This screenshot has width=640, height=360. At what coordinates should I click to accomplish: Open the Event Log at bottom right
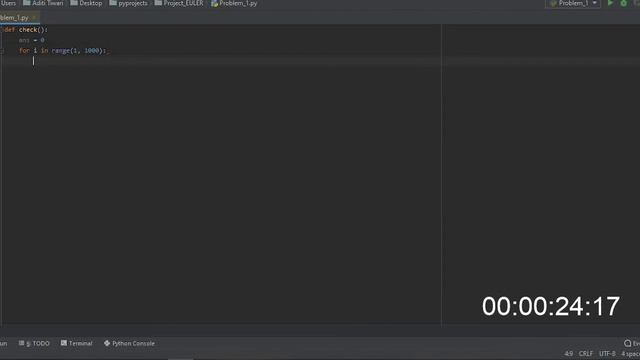click(x=632, y=343)
